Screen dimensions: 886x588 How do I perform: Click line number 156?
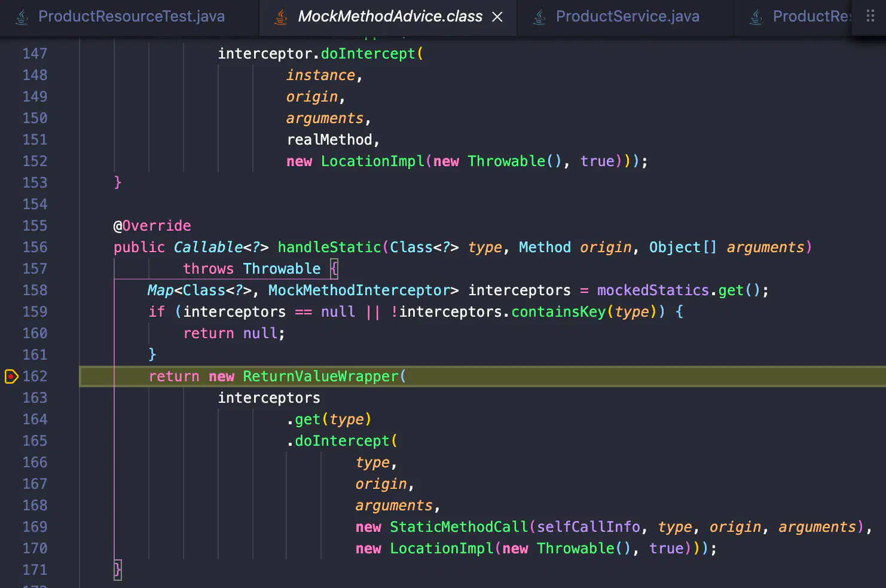(35, 247)
